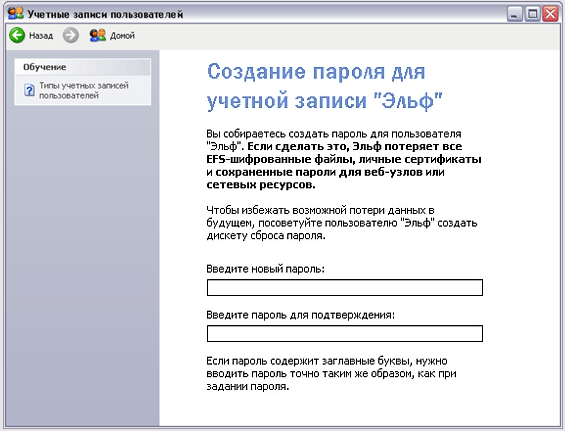Click the Обучение panel header

[x=83, y=67]
